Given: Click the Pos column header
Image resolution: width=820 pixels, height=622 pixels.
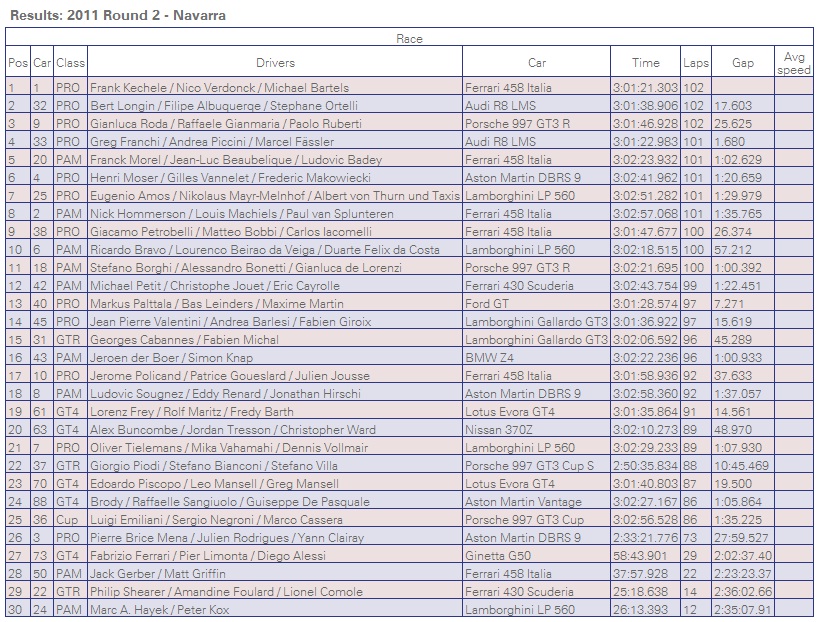Looking at the screenshot, I should [18, 63].
